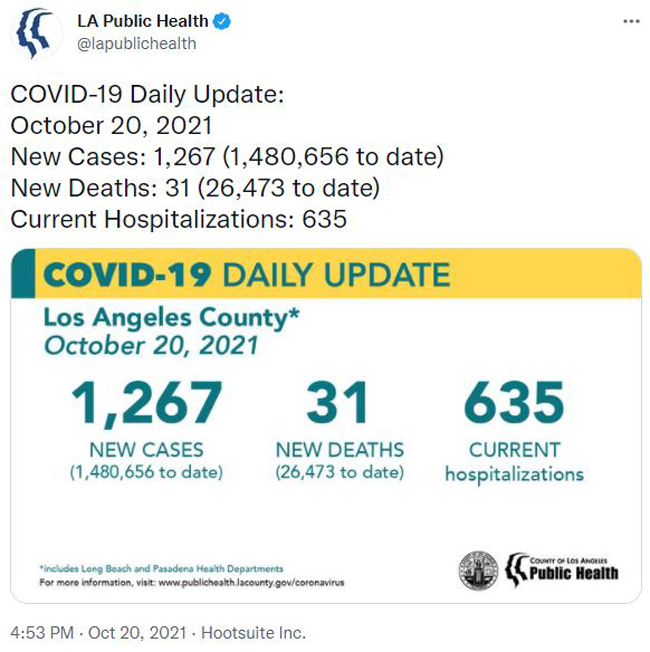
Task: Click the Current Hospitalizations tweet line
Action: 178,219
